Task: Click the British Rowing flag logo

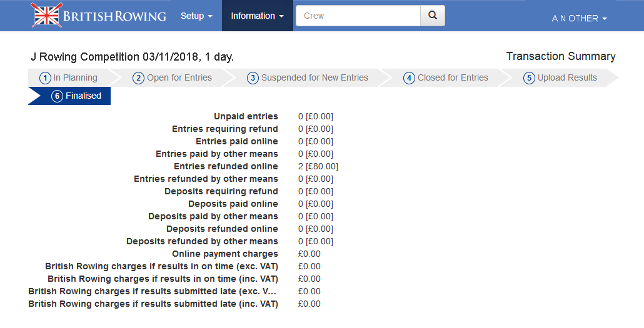Action: (x=47, y=16)
